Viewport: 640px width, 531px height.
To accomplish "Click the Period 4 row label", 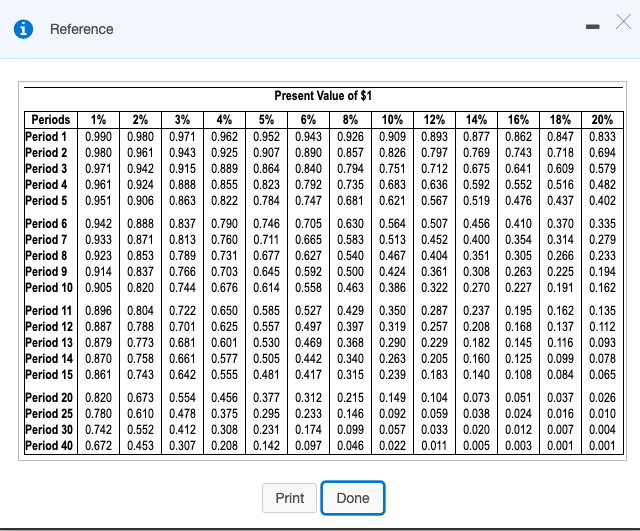I will [x=46, y=184].
